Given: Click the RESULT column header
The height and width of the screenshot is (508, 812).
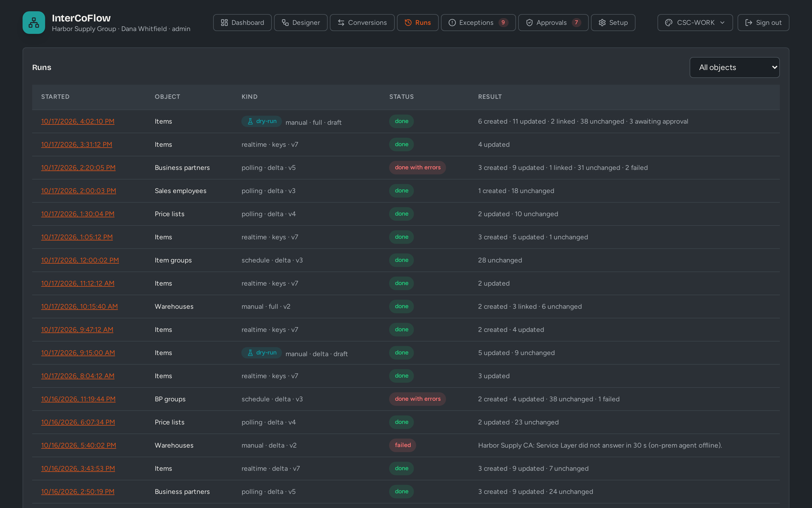Looking at the screenshot, I should coord(490,97).
